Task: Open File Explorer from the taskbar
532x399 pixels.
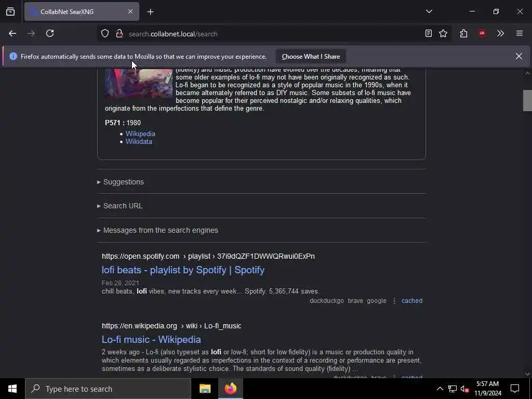Action: tap(205, 389)
